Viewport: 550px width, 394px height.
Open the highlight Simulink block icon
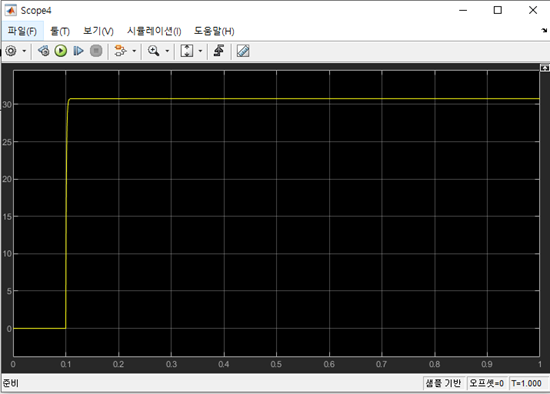click(x=120, y=51)
